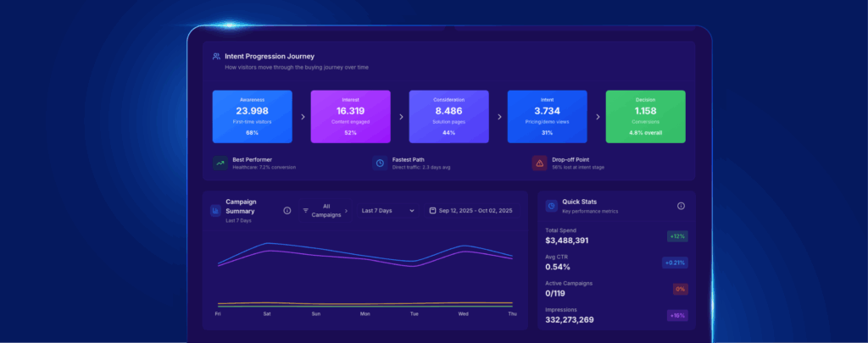Image resolution: width=868 pixels, height=343 pixels.
Task: Click the $3,488,391 Total Spend value
Action: click(567, 241)
